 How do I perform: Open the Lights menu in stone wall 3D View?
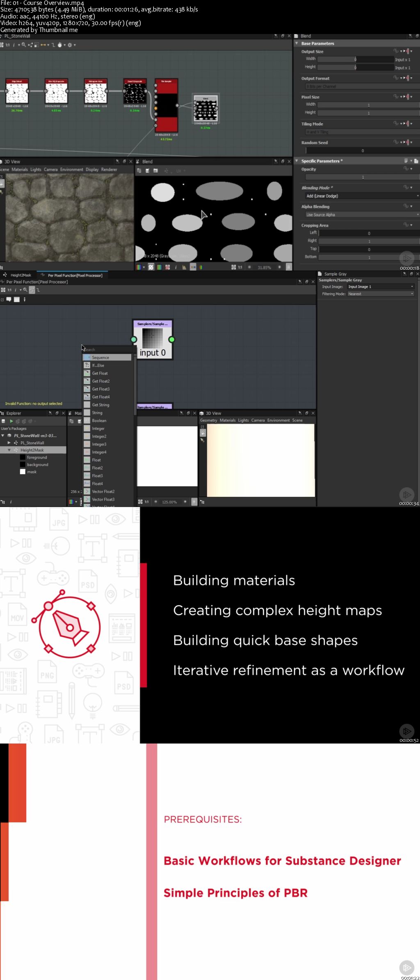coord(36,170)
